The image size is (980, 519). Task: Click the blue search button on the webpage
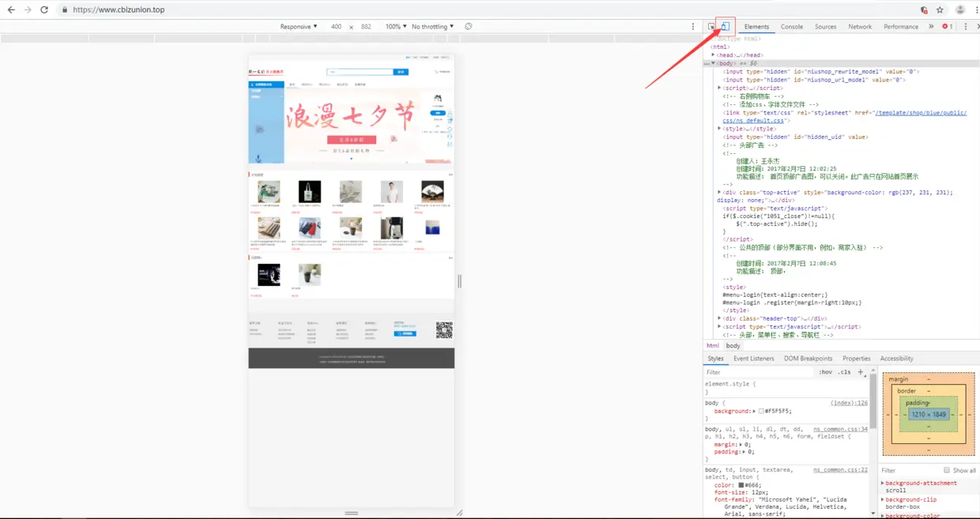tap(401, 72)
